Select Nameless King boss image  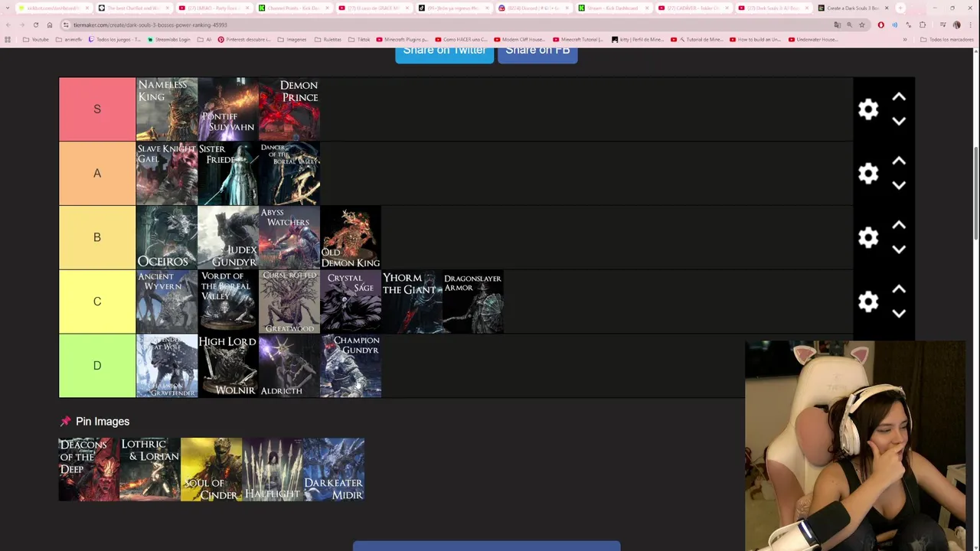point(167,109)
